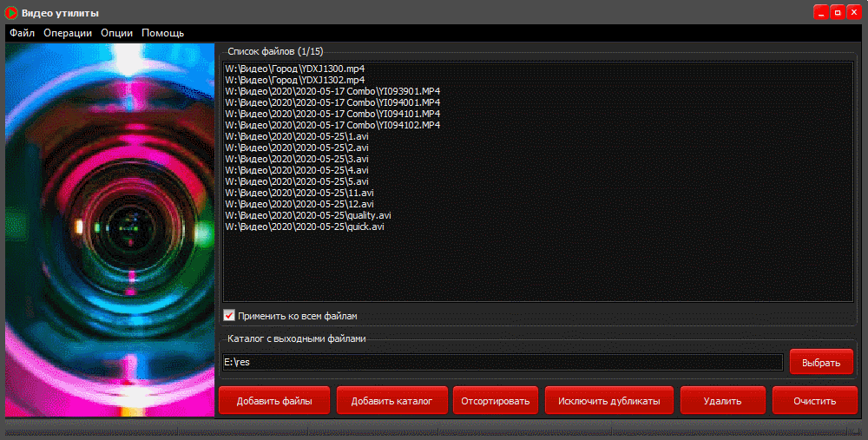Image resolution: width=868 pixels, height=440 pixels.
Task: Open the Операции menu
Action: point(68,33)
